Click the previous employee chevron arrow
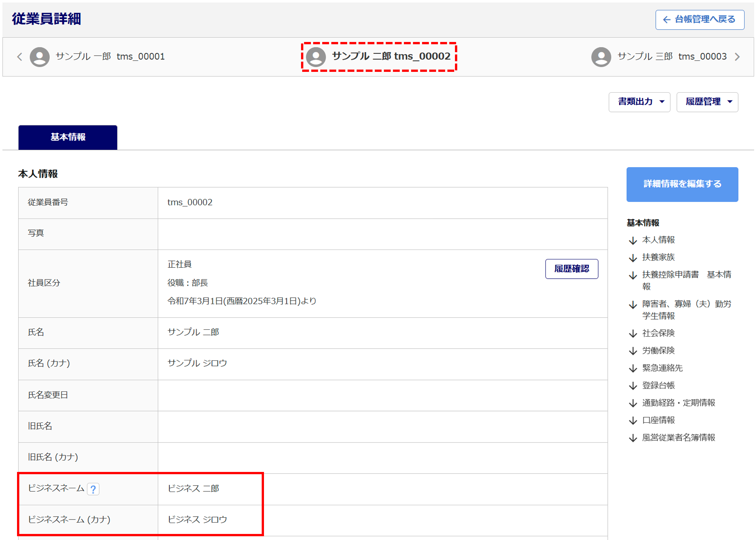The height and width of the screenshot is (540, 756). tap(20, 57)
